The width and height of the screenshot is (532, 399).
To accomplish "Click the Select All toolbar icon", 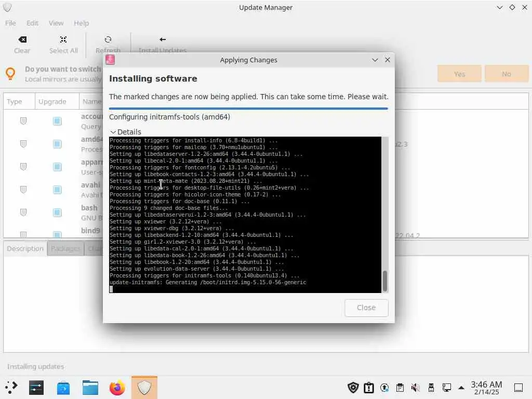I will tap(63, 39).
